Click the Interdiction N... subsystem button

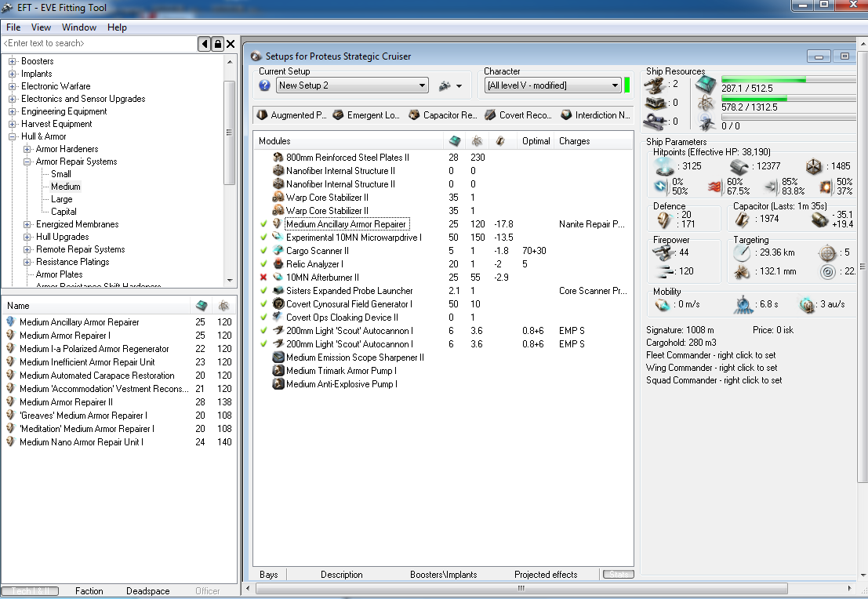(x=596, y=115)
